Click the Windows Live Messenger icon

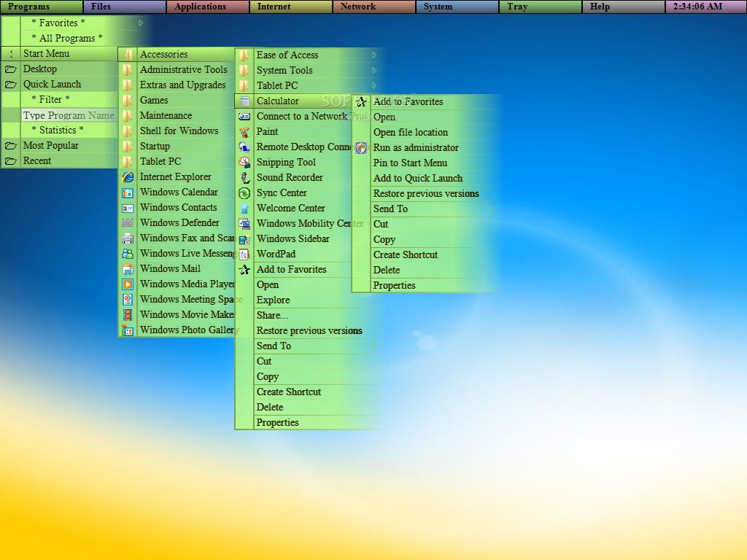[128, 253]
